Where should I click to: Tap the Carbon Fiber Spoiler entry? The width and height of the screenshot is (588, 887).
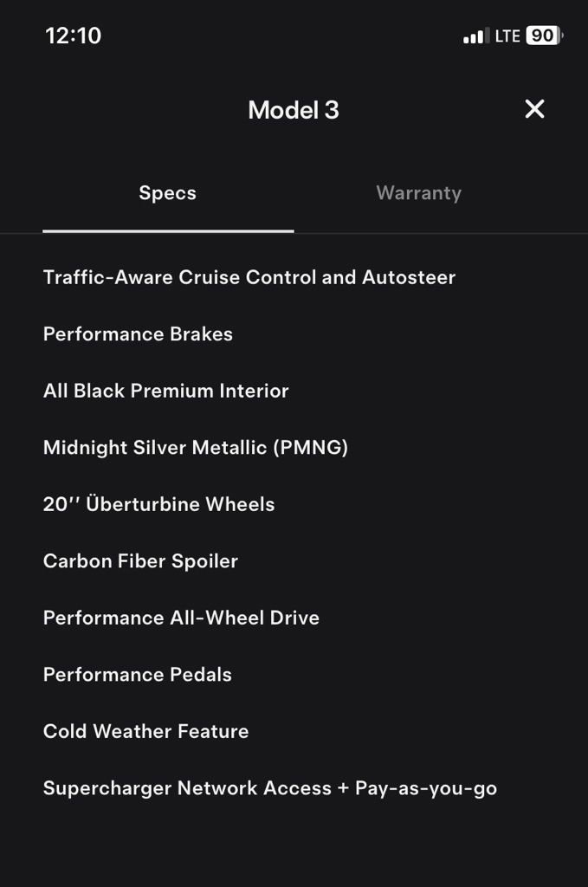(x=140, y=560)
